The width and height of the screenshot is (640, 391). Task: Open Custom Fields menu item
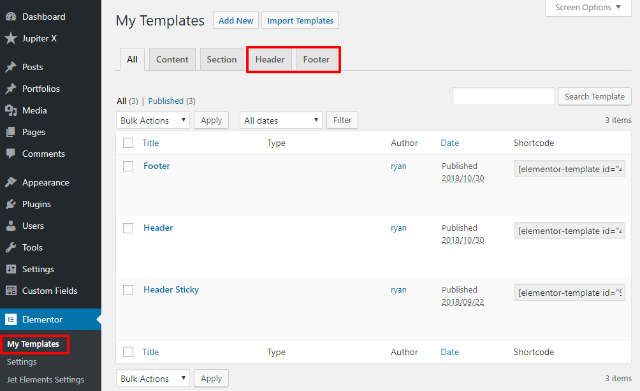[x=51, y=291]
